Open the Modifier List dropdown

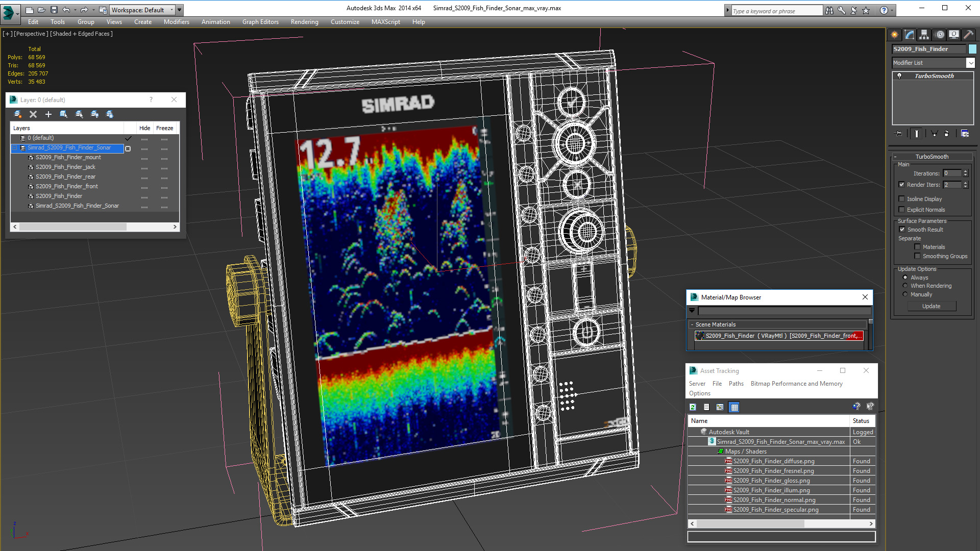coord(970,63)
